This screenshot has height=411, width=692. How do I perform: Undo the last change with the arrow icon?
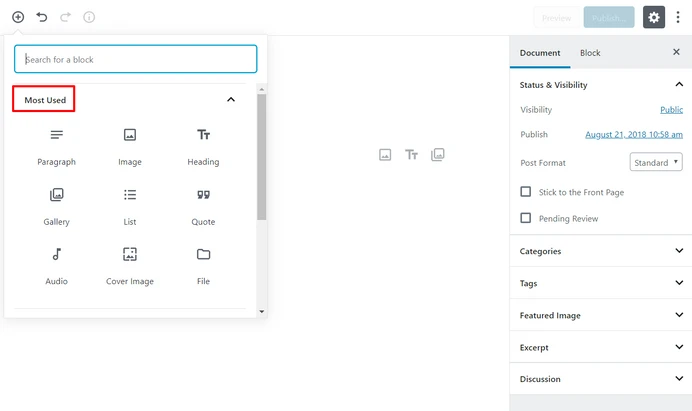click(42, 17)
